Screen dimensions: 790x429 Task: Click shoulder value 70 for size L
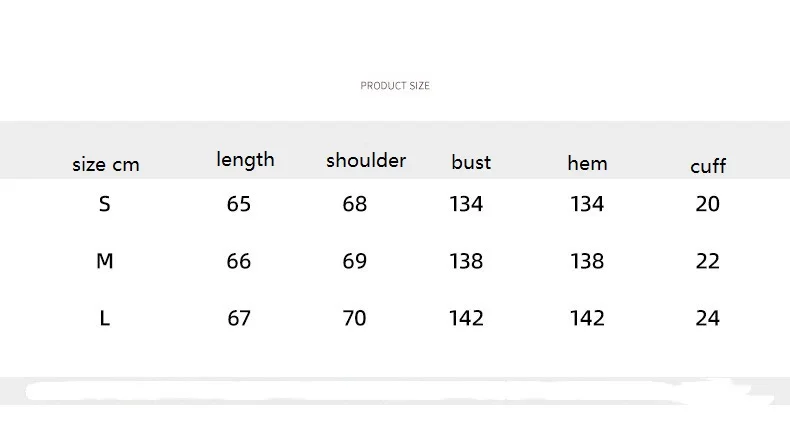click(355, 318)
